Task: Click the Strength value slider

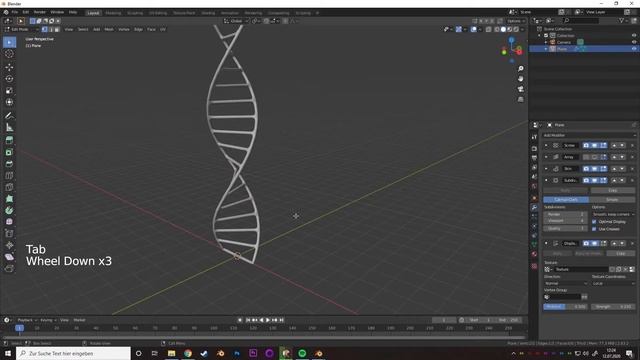Action: [x=613, y=307]
